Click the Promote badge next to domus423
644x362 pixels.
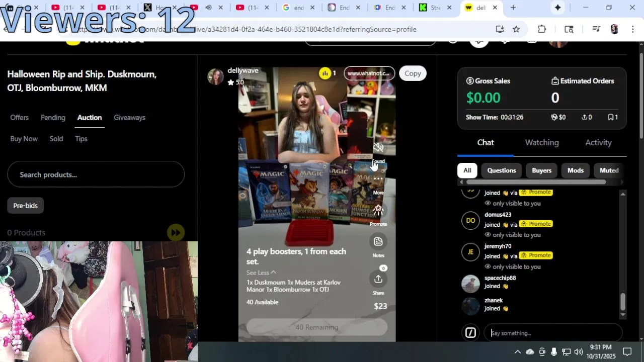pos(536,224)
